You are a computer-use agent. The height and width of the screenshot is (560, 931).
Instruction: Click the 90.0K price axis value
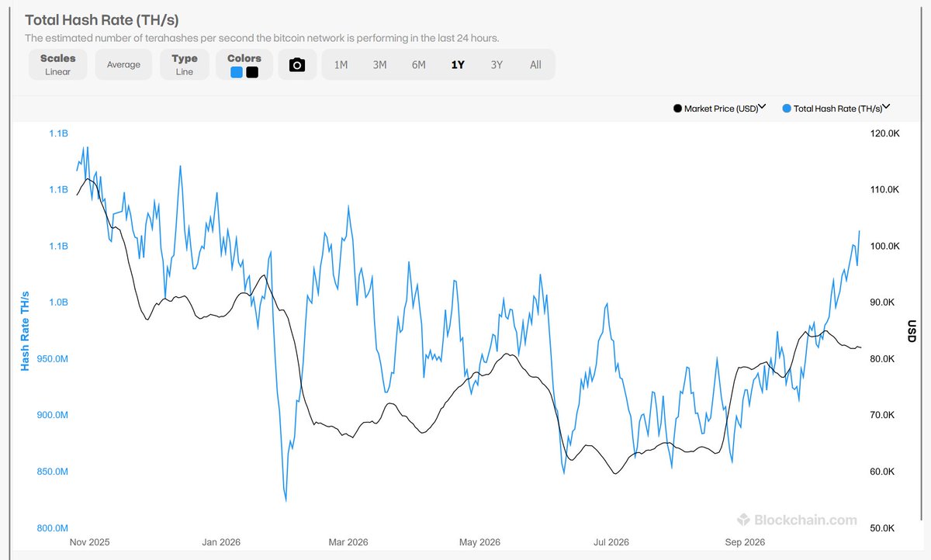[x=883, y=302]
